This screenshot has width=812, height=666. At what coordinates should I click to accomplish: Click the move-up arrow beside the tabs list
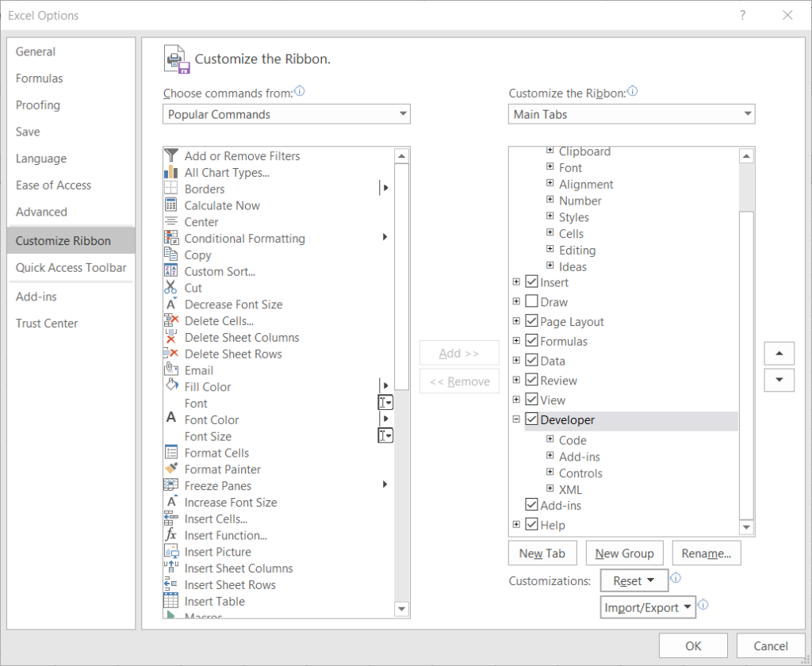pos(779,353)
